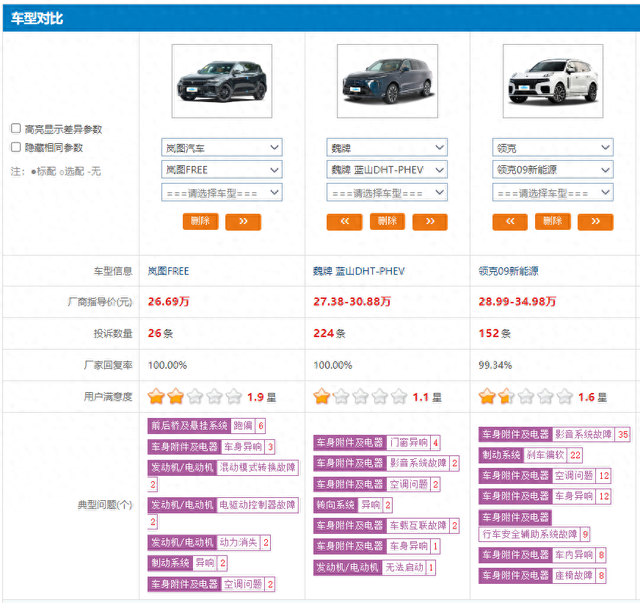Select the 动力消失 issue tag
The width and height of the screenshot is (640, 603).
click(209, 543)
